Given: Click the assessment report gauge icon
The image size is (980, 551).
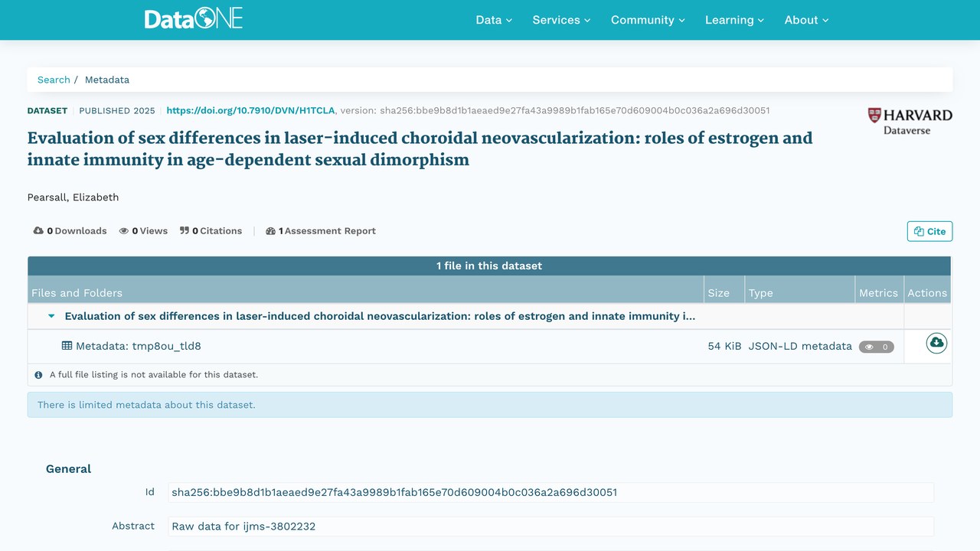Looking at the screenshot, I should [x=270, y=231].
